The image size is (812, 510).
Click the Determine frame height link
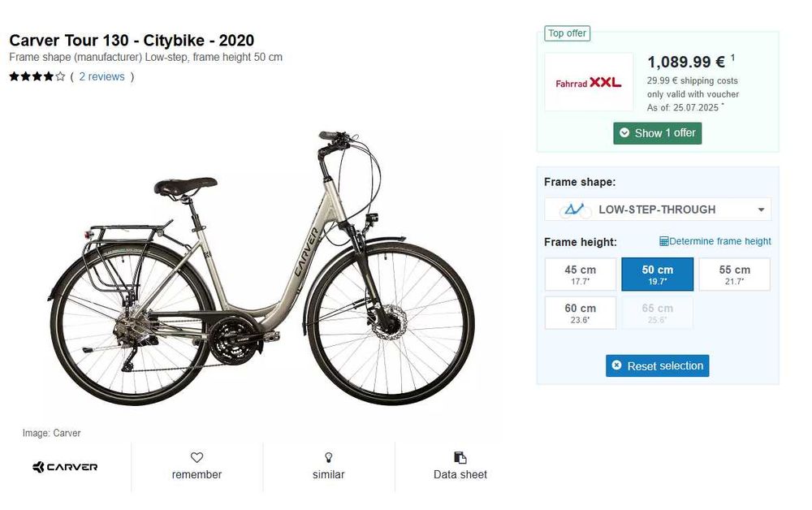click(x=720, y=241)
